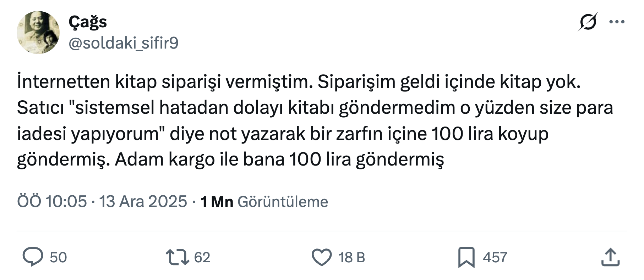The height and width of the screenshot is (280, 644).
Task: Click the Görüntüleme label
Action: [x=283, y=202]
